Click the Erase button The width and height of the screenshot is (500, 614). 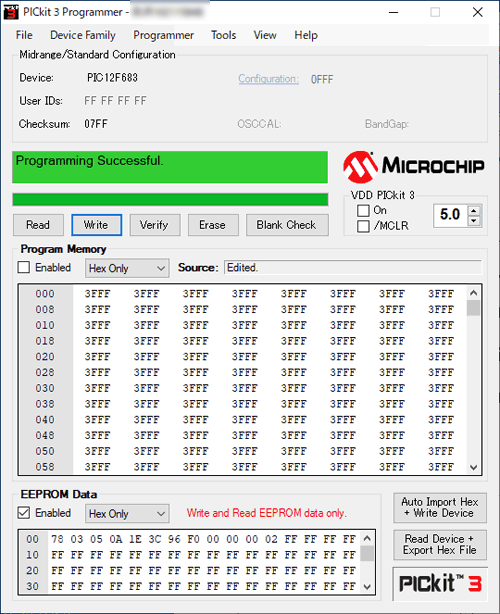click(213, 225)
